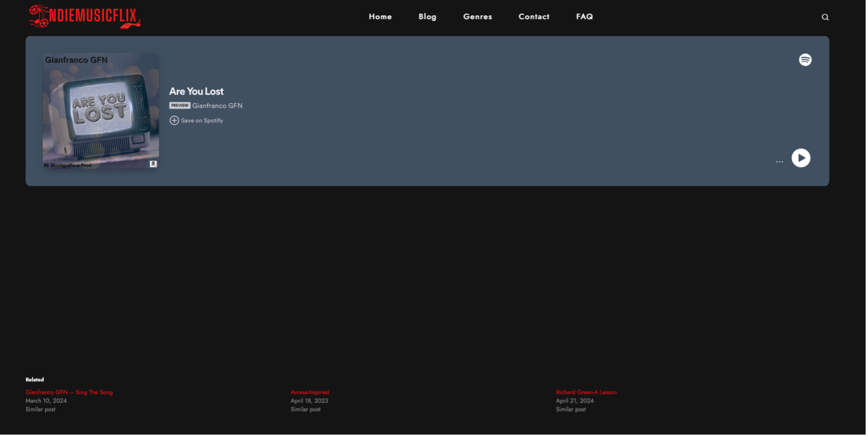Click the PREVIEW badge beside the artist
The height and width of the screenshot is (436, 868).
[180, 106]
